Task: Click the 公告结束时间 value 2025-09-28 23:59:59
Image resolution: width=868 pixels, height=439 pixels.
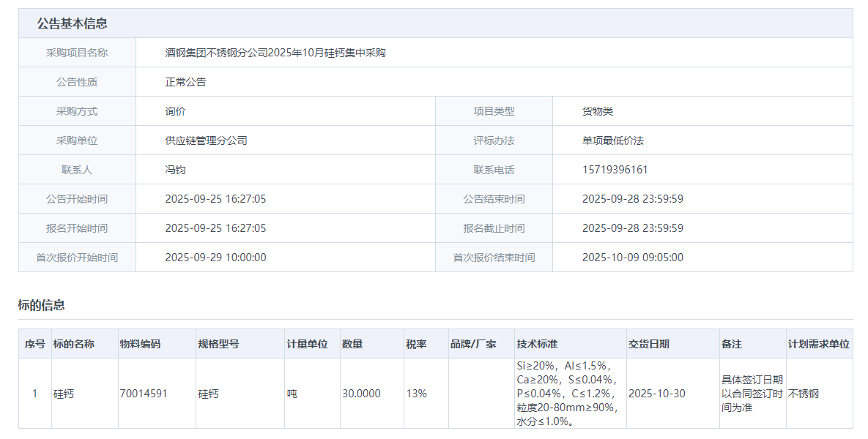Action: coord(632,199)
